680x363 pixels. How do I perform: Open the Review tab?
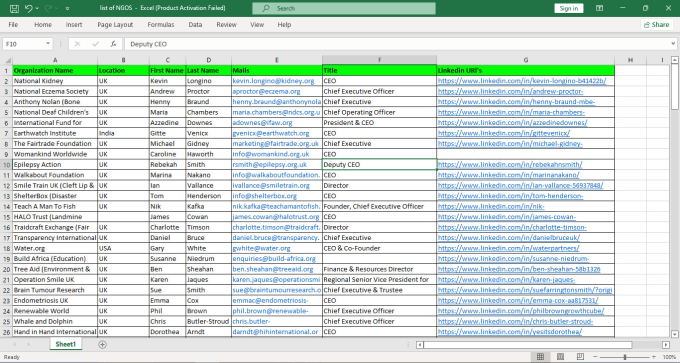pyautogui.click(x=226, y=25)
